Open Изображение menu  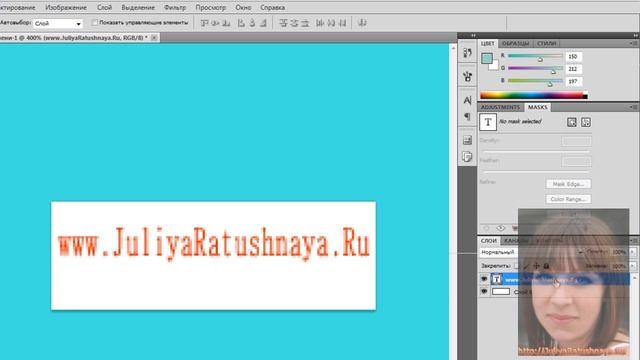coord(66,7)
